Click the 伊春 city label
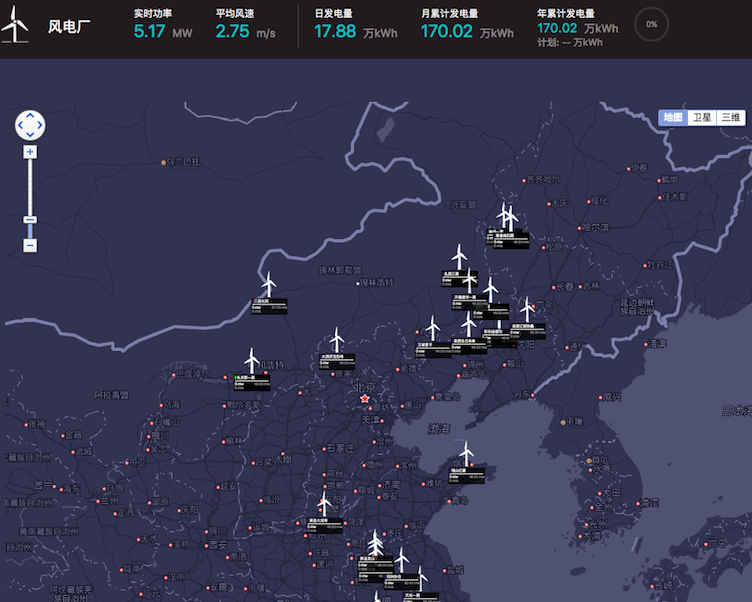Image resolution: width=752 pixels, height=602 pixels. 639,168
